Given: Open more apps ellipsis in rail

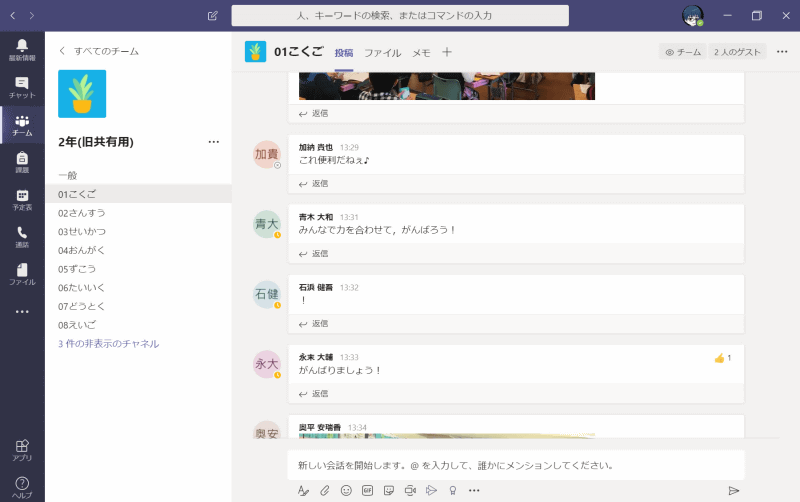Looking at the screenshot, I should click(22, 311).
